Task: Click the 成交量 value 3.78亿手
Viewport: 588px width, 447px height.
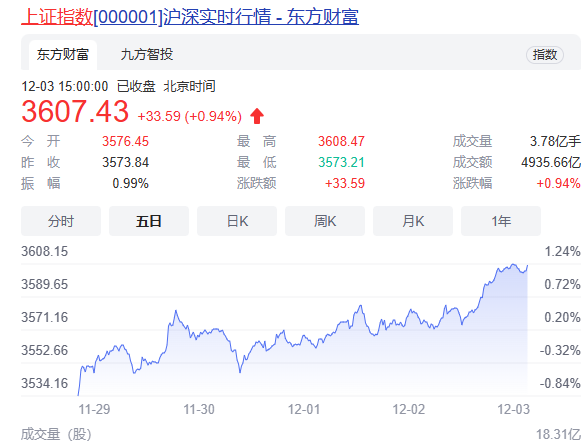Action: point(555,141)
